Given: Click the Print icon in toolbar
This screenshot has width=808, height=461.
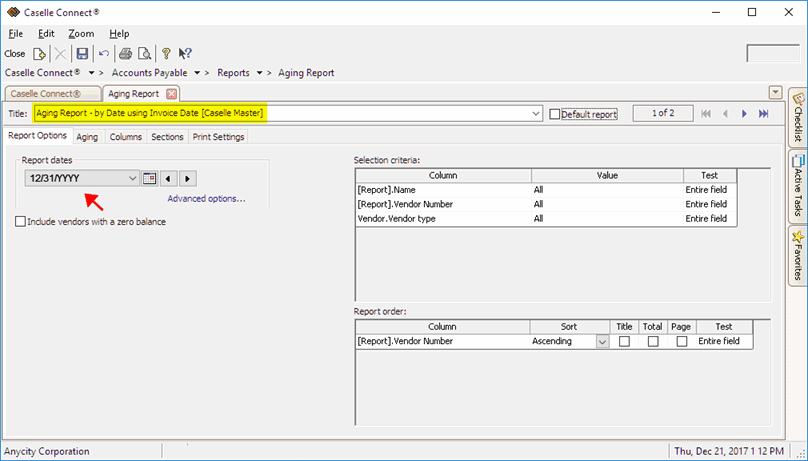Looking at the screenshot, I should click(x=126, y=53).
